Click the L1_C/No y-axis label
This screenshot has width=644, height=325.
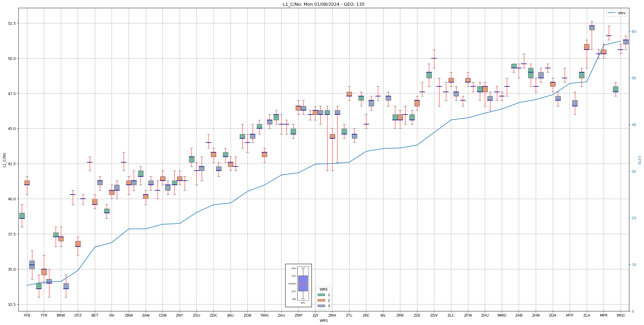pyautogui.click(x=4, y=160)
